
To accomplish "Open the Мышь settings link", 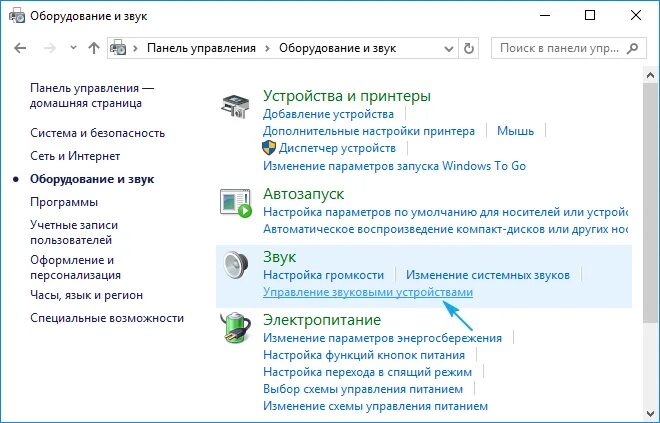I will (x=515, y=131).
